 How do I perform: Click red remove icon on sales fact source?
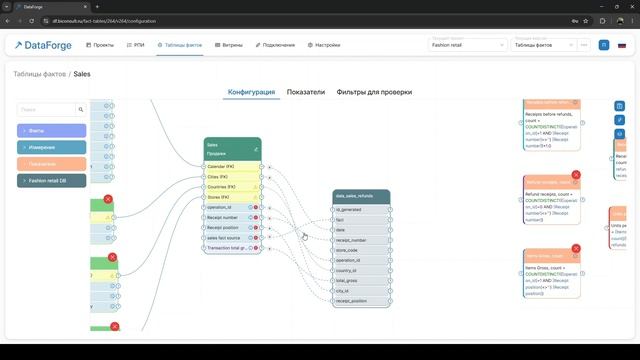click(256, 238)
